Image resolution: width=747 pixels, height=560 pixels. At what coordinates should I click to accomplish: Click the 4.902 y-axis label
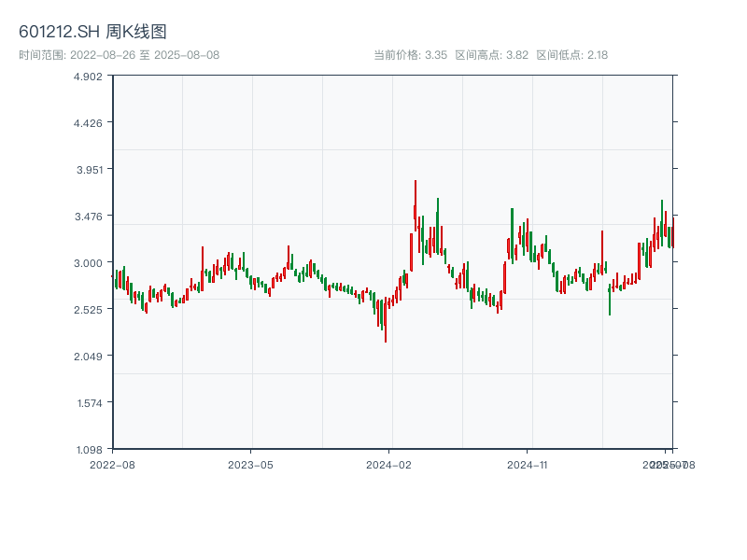pos(88,77)
